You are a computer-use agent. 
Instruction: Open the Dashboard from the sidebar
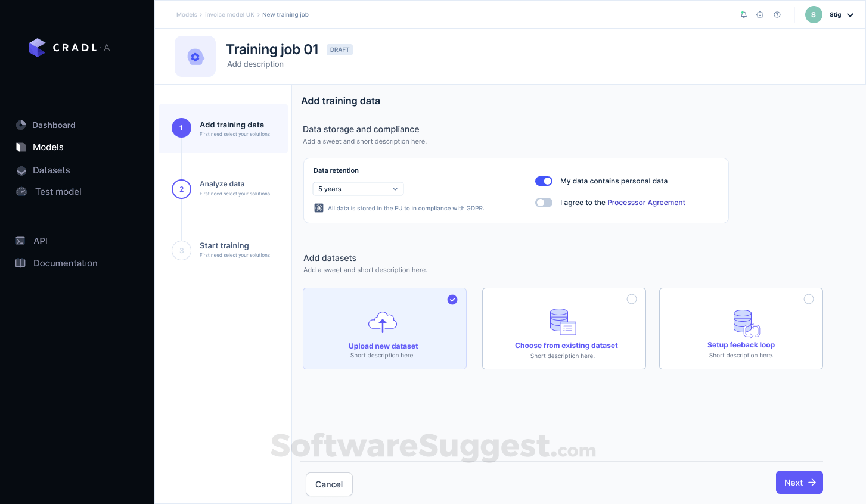[x=53, y=125]
